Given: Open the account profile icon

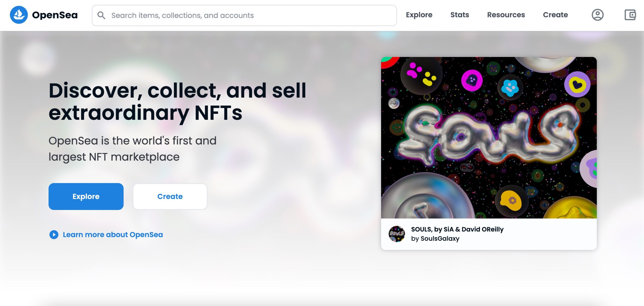Looking at the screenshot, I should click(597, 15).
